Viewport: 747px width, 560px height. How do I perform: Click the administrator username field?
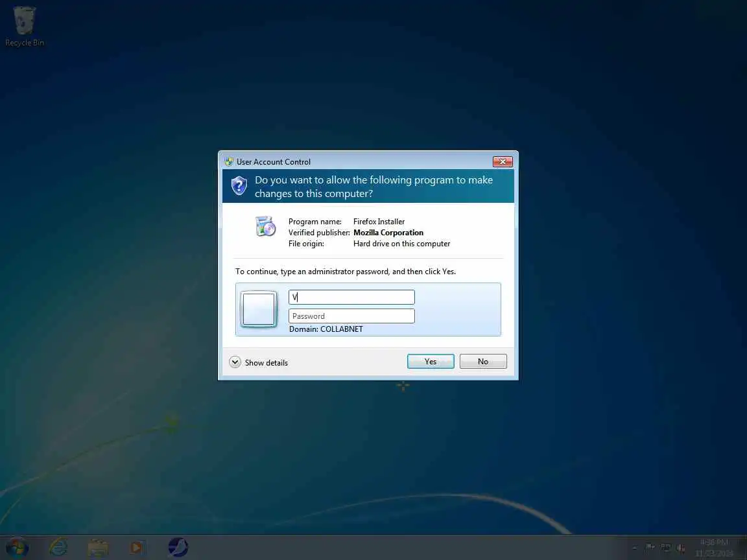(x=351, y=297)
